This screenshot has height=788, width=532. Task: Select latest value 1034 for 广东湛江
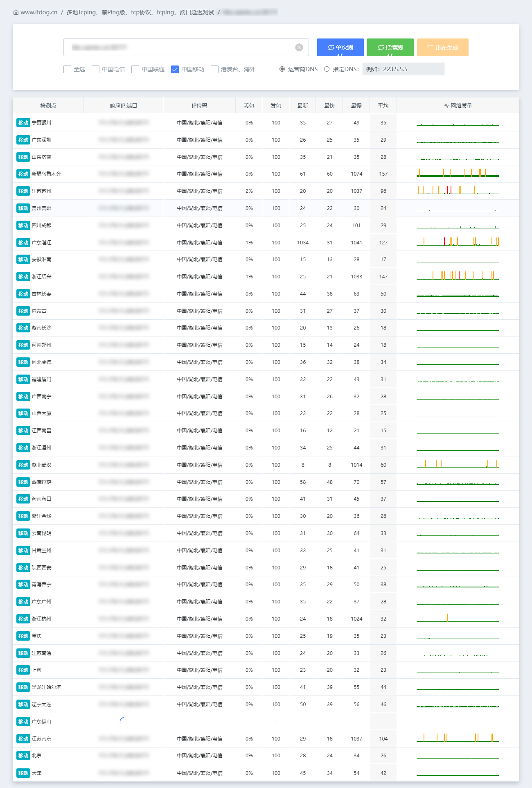(x=303, y=243)
